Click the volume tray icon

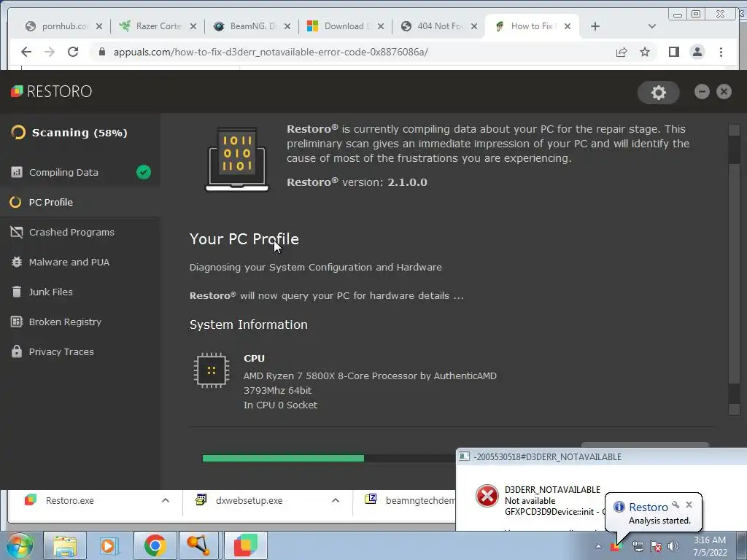pyautogui.click(x=673, y=547)
